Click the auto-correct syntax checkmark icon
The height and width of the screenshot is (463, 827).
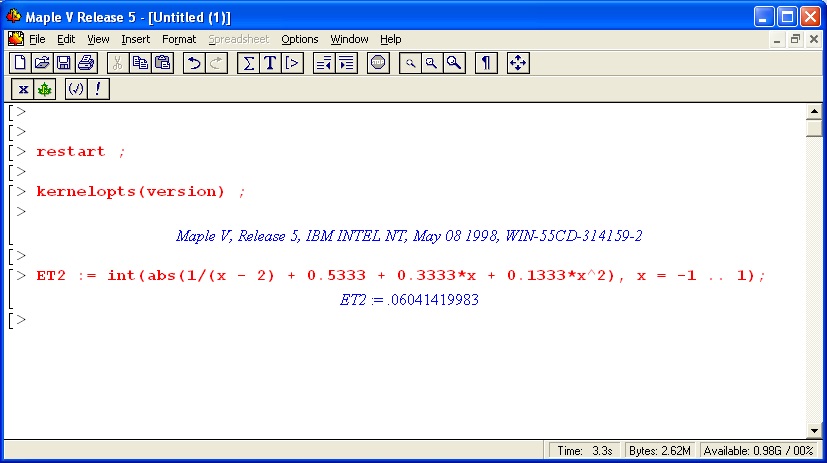coord(76,89)
